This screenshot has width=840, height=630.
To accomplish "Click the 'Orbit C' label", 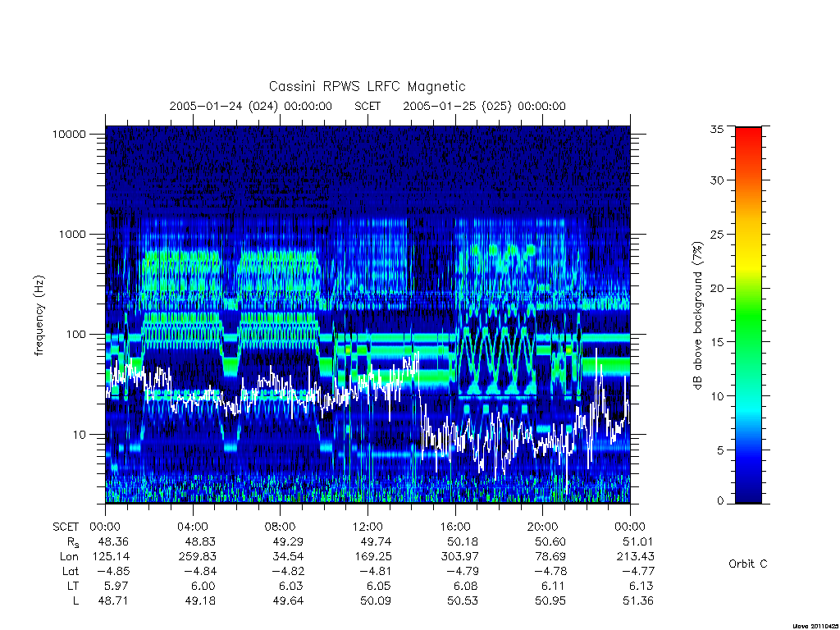I will tap(748, 564).
